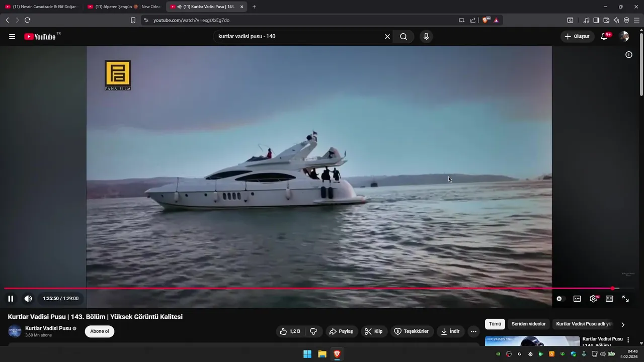644x362 pixels.
Task: Open Brave main hamburger menu
Action: [636, 20]
